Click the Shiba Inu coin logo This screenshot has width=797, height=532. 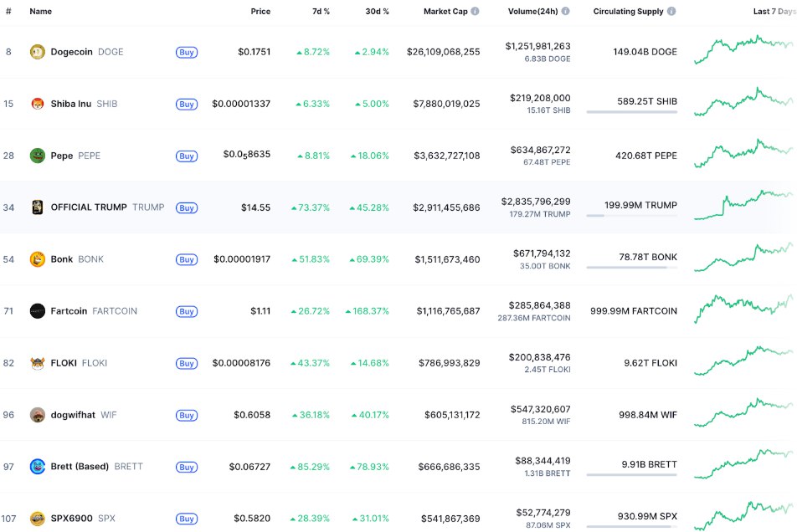[x=37, y=104]
